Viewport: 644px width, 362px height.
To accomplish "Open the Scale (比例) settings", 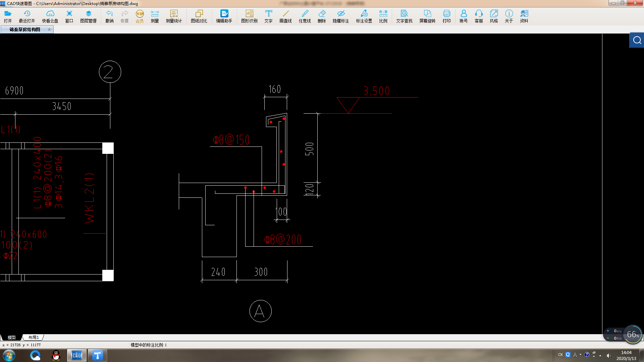I will pos(383,16).
